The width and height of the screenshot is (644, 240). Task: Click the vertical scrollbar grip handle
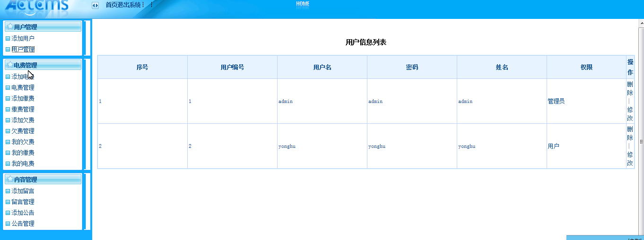(641, 141)
